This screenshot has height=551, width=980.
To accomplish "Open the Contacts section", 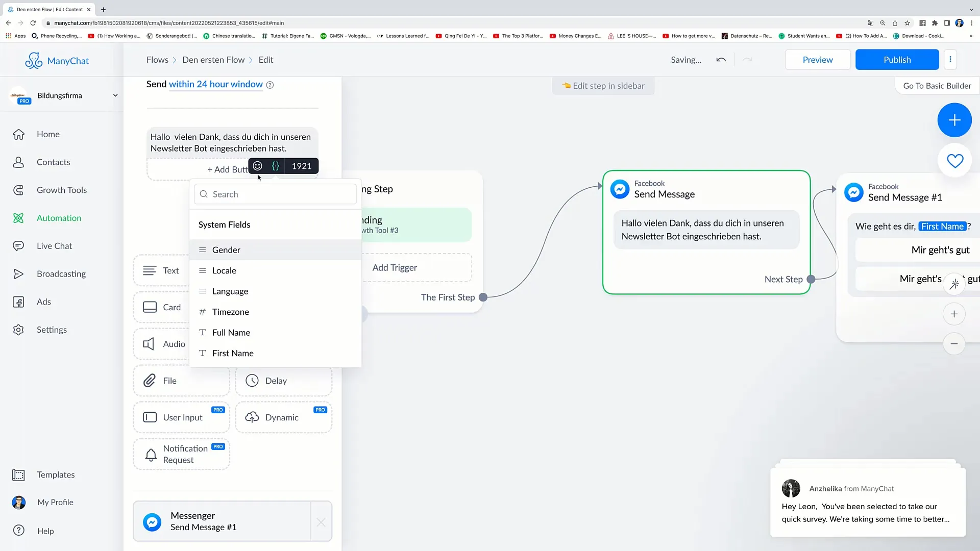I will [x=53, y=161].
